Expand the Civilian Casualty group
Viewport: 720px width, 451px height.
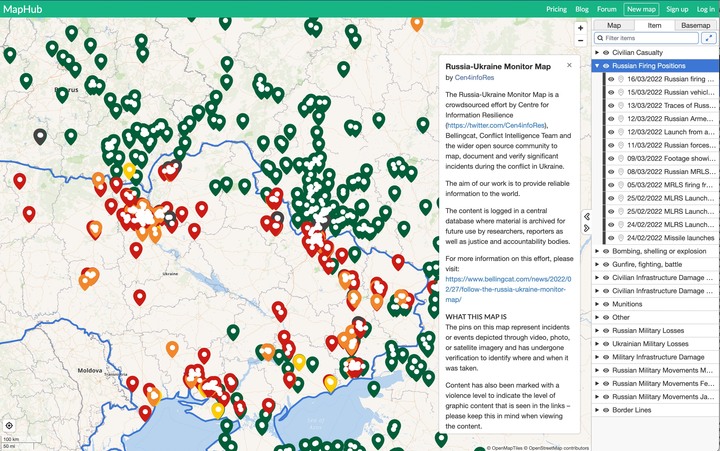pos(597,52)
